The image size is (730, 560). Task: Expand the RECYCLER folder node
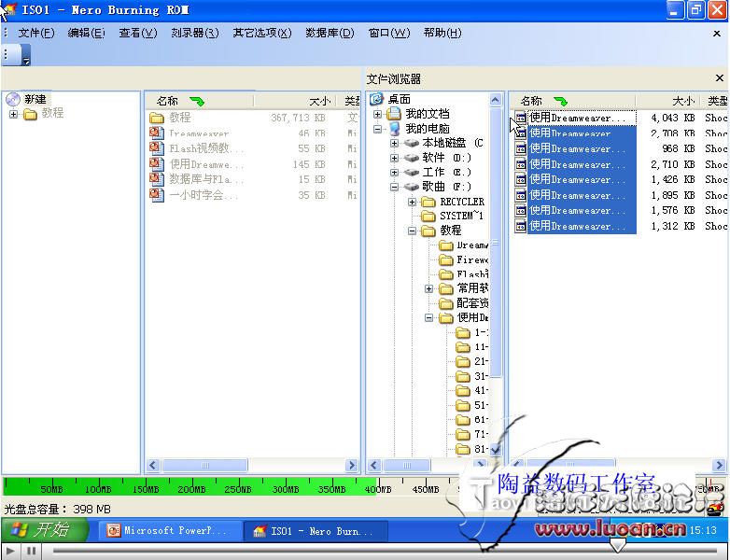click(x=412, y=202)
